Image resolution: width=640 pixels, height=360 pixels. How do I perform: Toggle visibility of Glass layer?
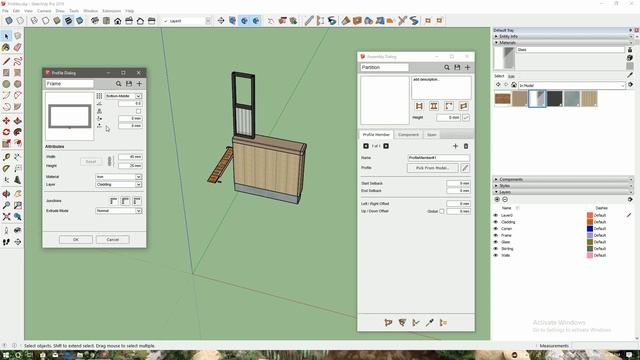496,242
